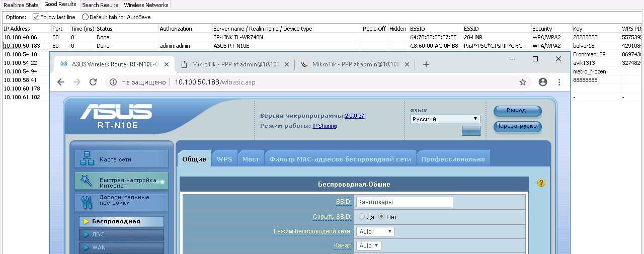Switch to Realtime Stats tab
644x254 pixels.
[21, 5]
